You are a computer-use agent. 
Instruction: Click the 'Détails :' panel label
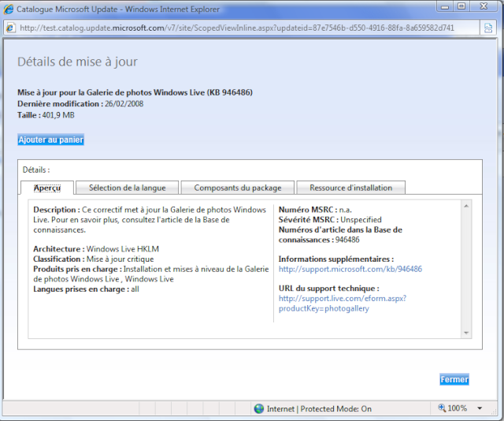point(36,170)
